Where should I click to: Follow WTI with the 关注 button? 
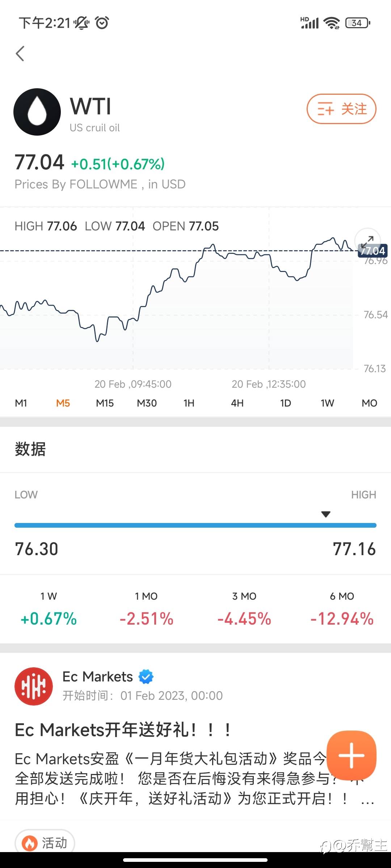(x=341, y=109)
